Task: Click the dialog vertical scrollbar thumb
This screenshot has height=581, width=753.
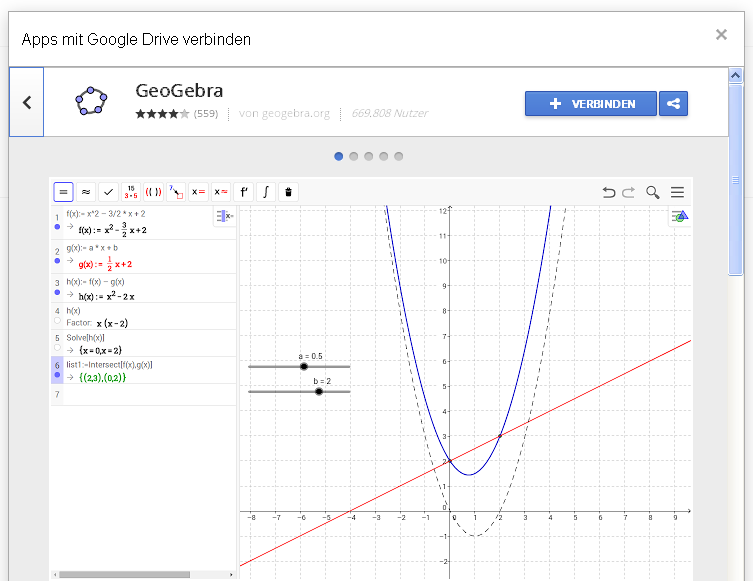Action: 735,180
